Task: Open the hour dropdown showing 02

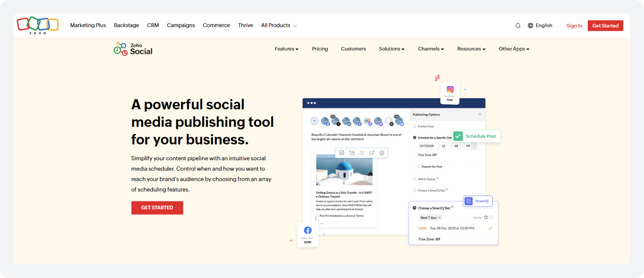Action: 444,146
